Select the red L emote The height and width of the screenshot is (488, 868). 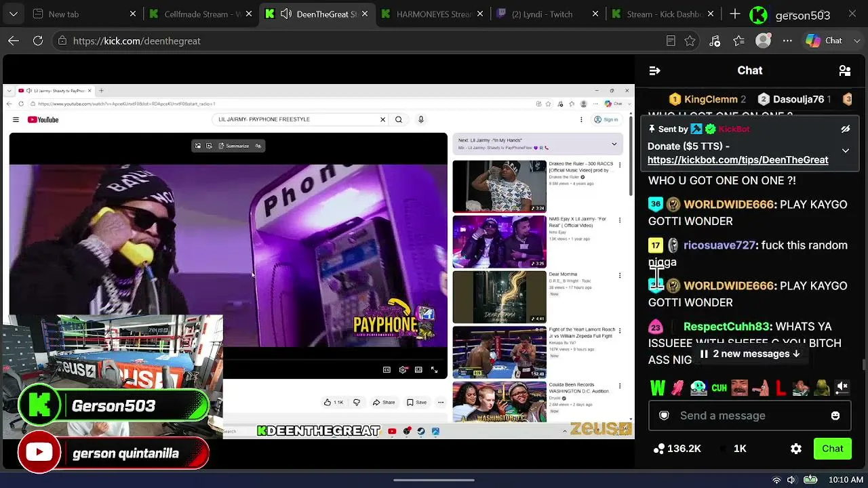point(781,388)
